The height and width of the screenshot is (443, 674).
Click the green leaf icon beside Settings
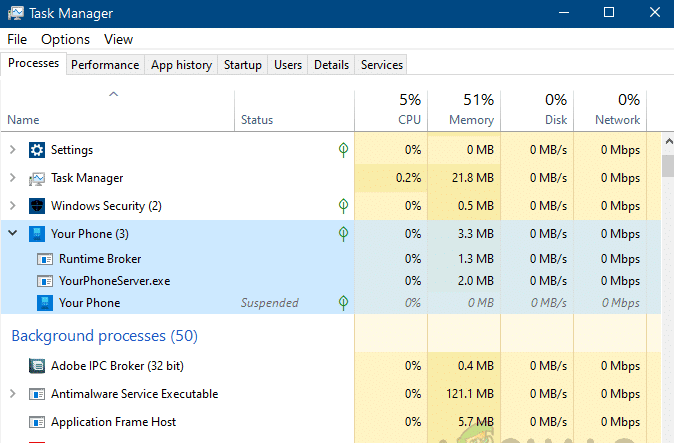coord(343,150)
